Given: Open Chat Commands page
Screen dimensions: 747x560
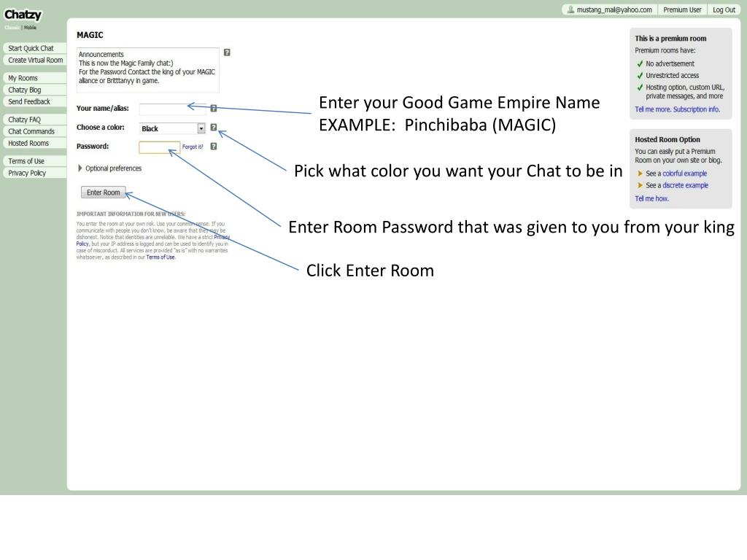Looking at the screenshot, I should coord(34,131).
